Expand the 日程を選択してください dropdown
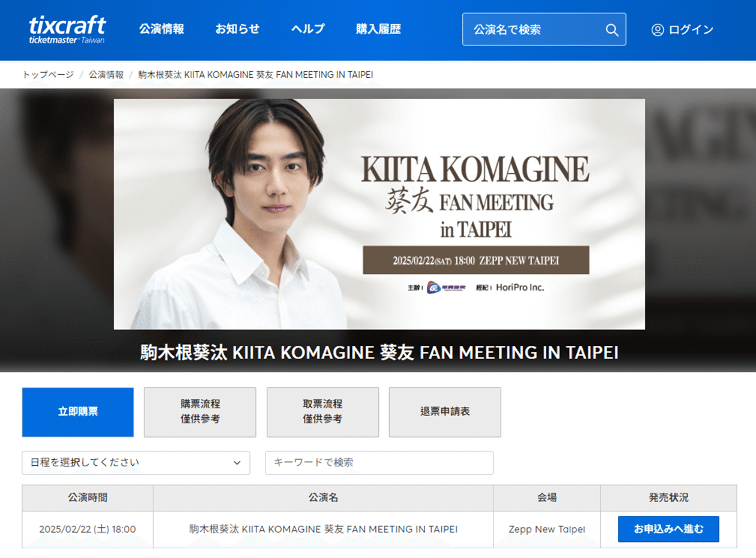Screen dimensions: 756x558 (x=136, y=463)
